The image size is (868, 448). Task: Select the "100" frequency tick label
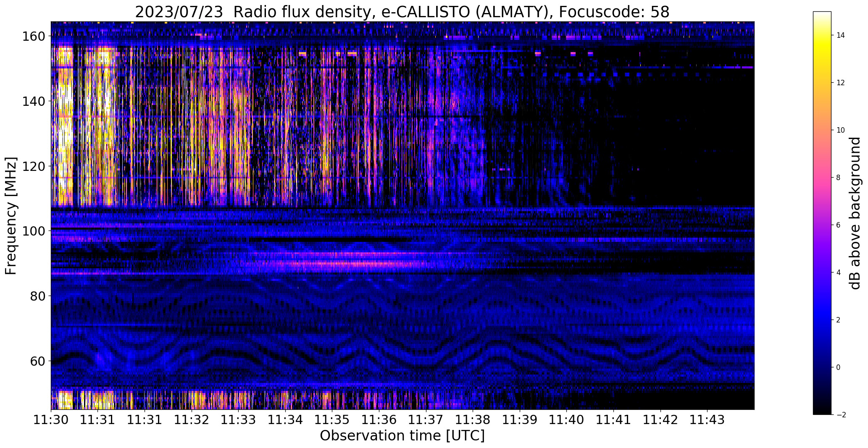click(x=34, y=231)
